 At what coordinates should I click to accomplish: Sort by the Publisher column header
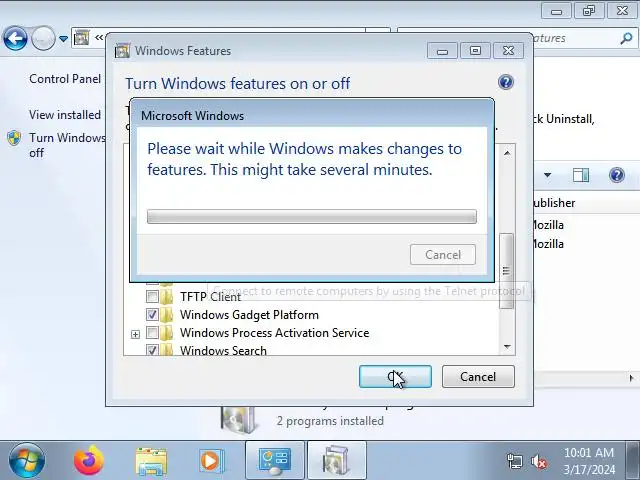pos(554,203)
